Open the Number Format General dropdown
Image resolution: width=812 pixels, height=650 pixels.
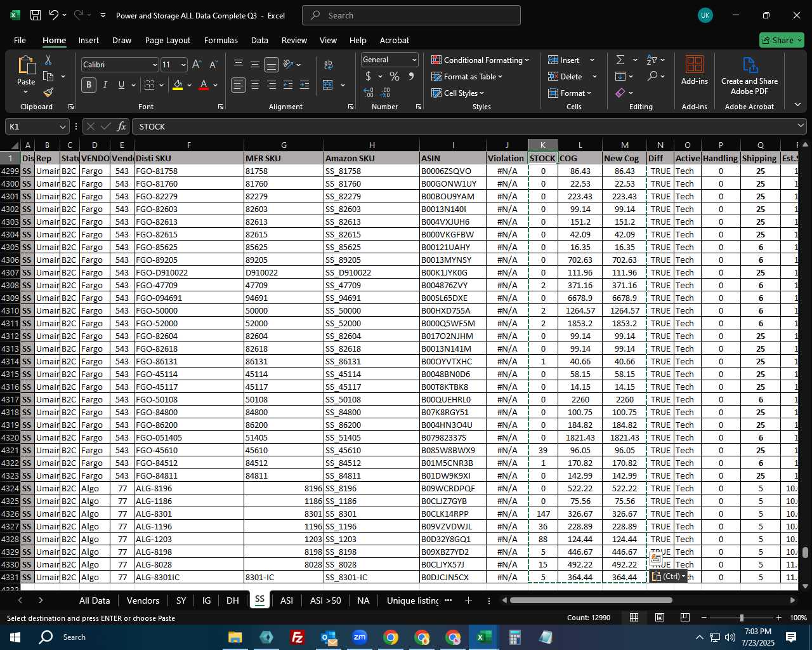click(414, 60)
